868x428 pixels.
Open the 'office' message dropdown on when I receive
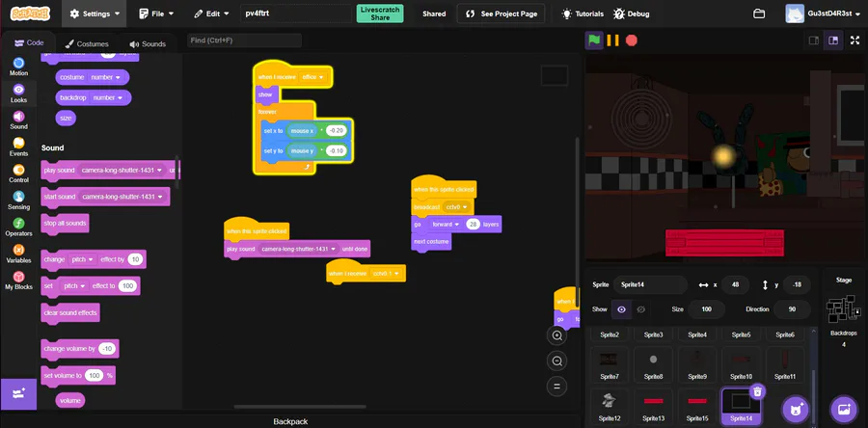tap(313, 77)
